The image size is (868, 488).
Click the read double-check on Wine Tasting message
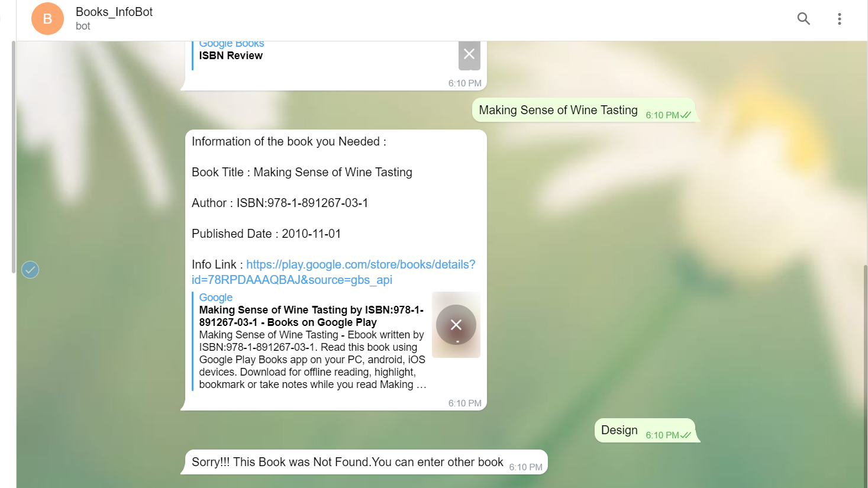[x=686, y=115]
